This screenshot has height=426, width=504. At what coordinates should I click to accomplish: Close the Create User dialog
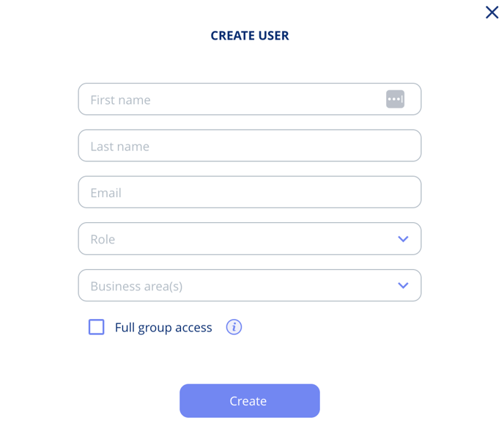click(x=492, y=12)
